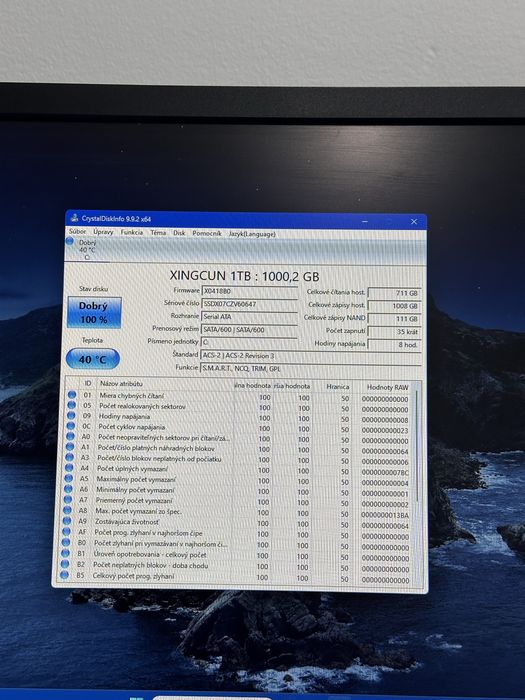Click the CrystalDiskInfo title bar icon

pos(74,218)
